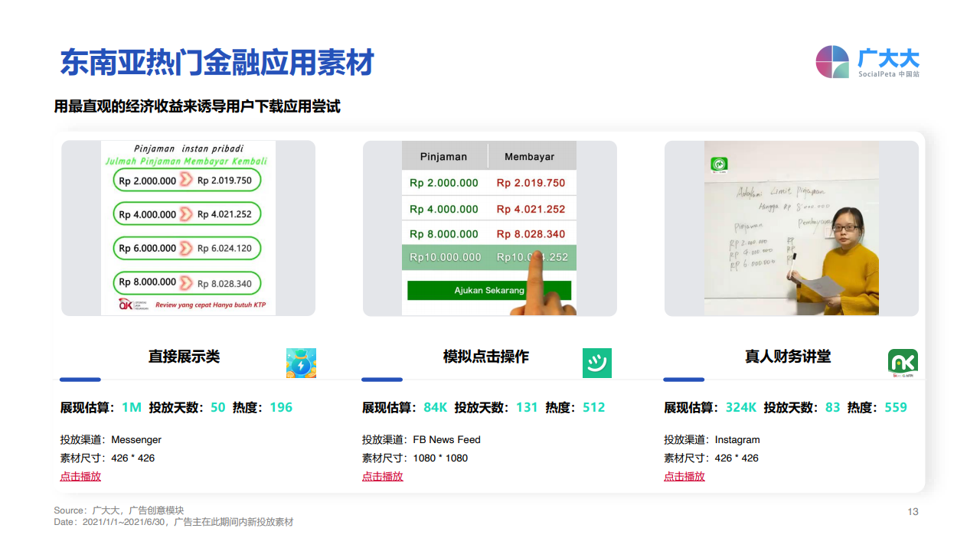
Task: Click the SocialPeta circular logo icon
Action: [x=832, y=62]
